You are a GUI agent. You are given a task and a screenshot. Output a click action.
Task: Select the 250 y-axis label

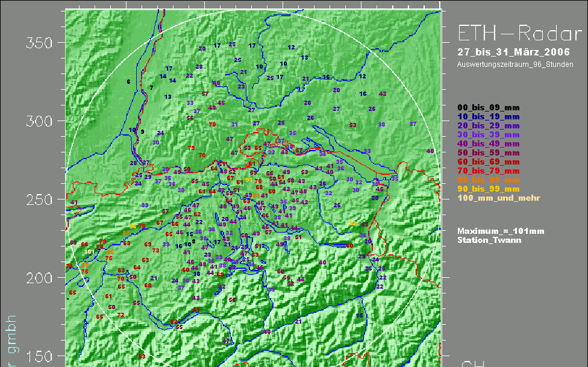click(x=39, y=199)
